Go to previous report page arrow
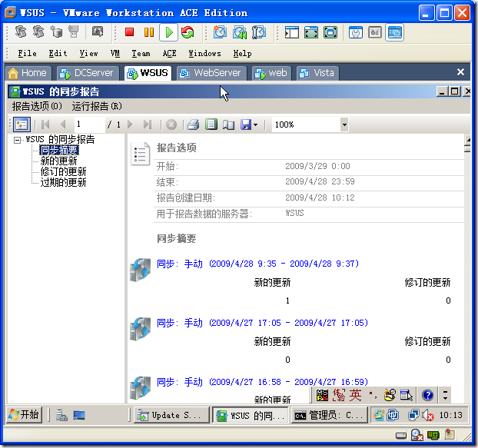 63,124
